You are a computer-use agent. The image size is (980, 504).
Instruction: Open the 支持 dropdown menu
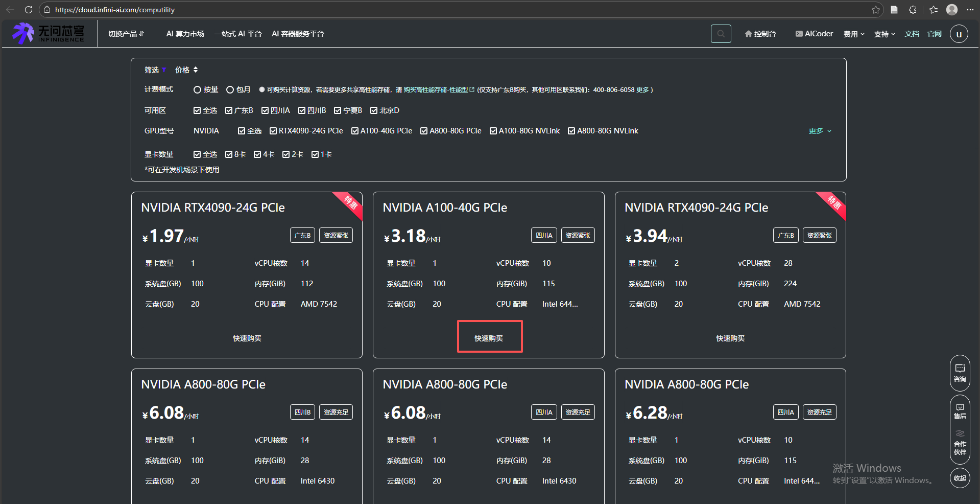[885, 34]
